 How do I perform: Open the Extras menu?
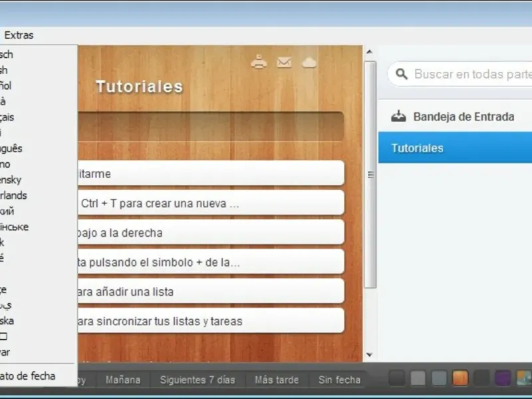pos(19,35)
